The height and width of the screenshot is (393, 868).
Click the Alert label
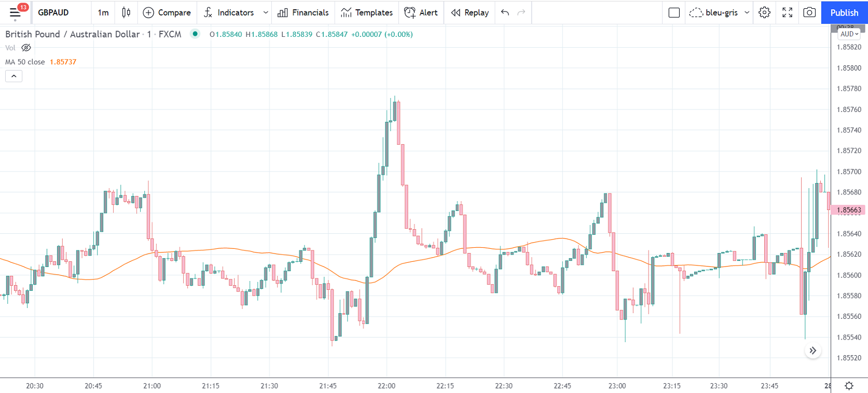point(429,12)
